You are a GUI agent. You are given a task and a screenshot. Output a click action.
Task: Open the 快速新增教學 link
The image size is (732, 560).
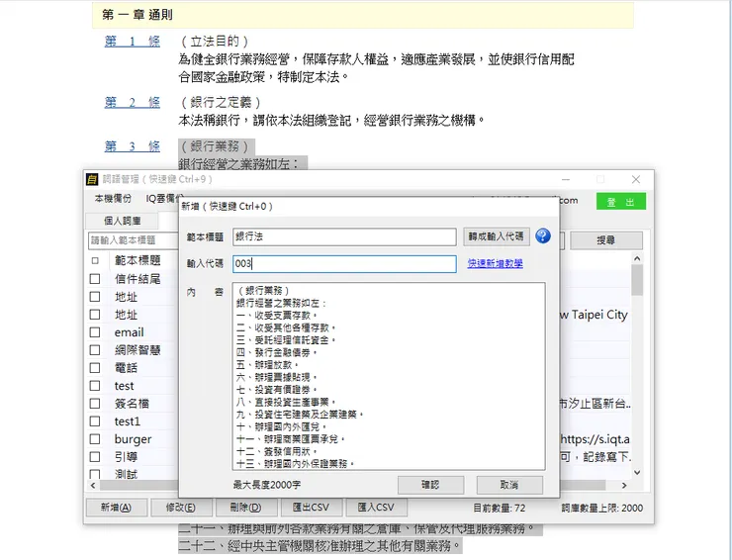point(495,263)
